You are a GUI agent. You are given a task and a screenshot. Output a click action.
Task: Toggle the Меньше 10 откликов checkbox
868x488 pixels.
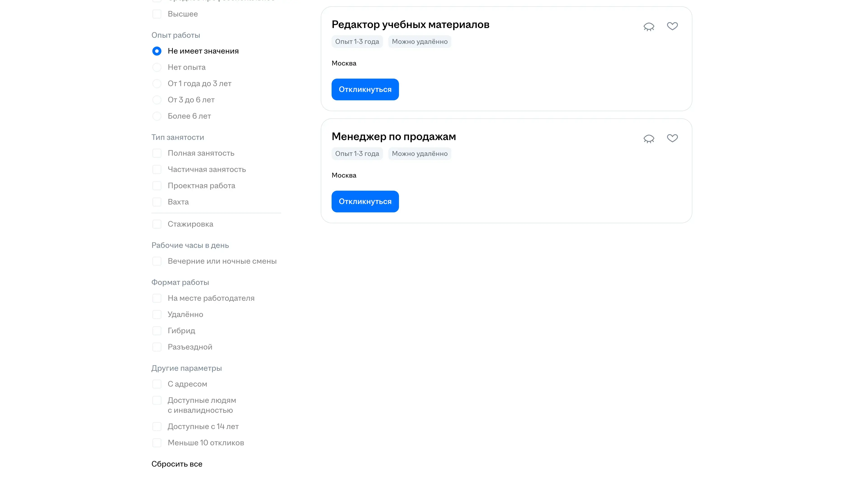(x=157, y=443)
